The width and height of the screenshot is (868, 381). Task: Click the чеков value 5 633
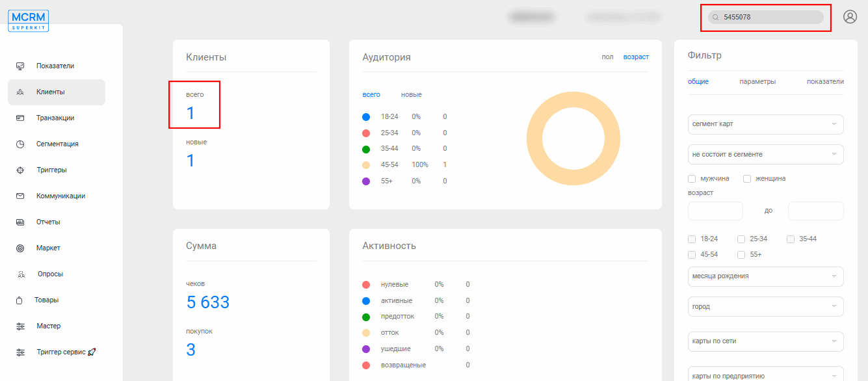[208, 302]
